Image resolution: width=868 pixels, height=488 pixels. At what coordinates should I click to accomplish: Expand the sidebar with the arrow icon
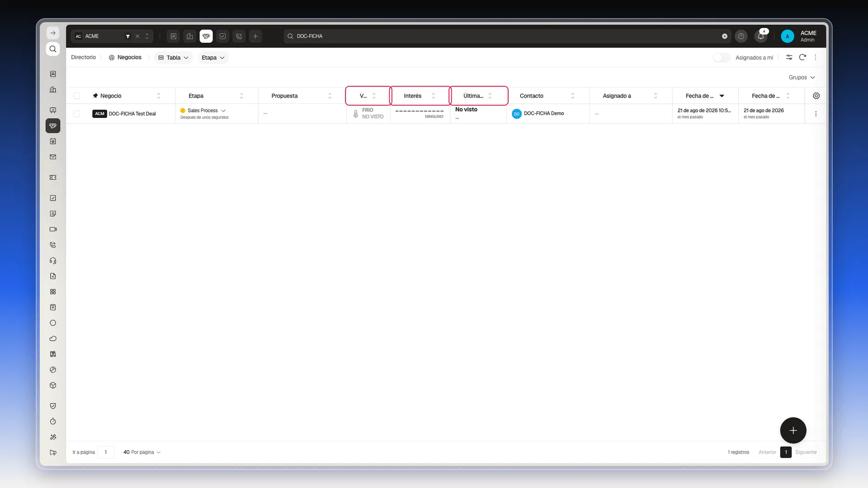tap(53, 33)
